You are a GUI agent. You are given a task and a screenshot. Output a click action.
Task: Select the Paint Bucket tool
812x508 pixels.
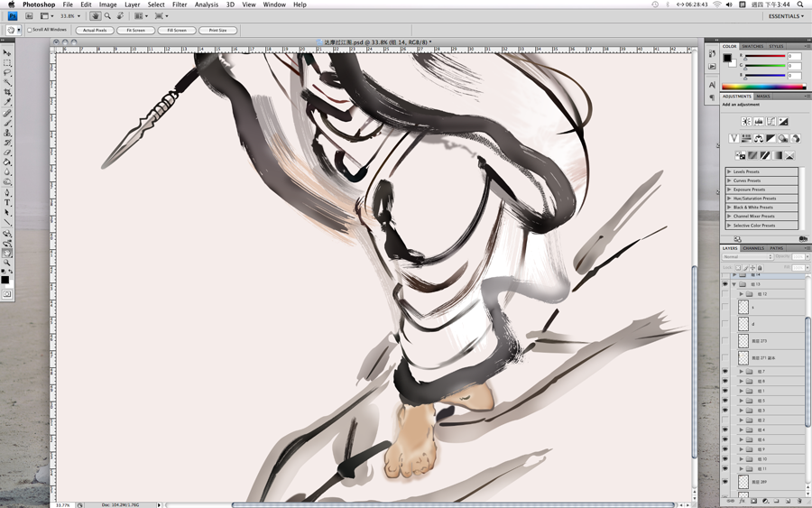6,162
